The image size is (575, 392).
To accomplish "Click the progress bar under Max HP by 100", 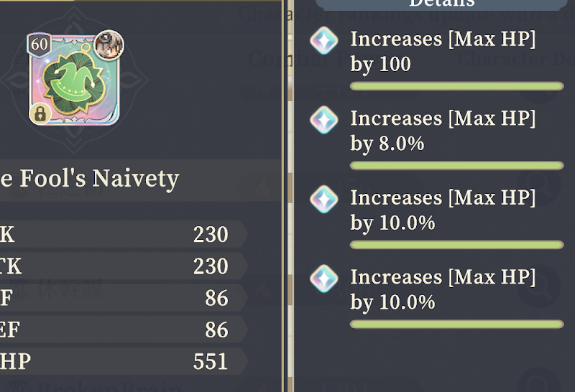I will pos(456,86).
